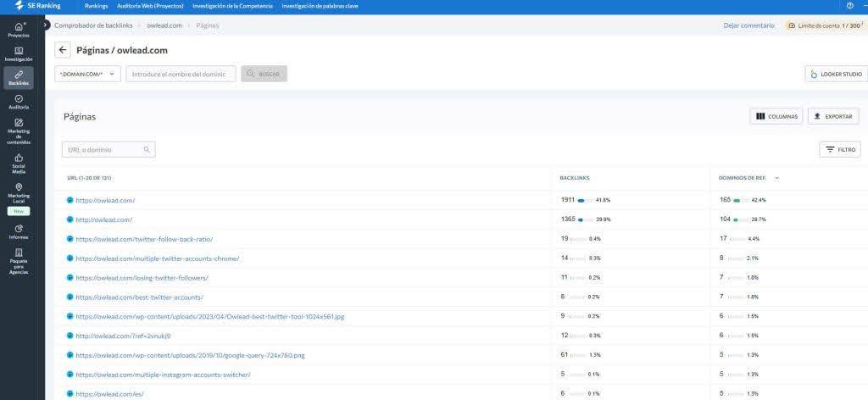Open Paquete para Agencias sidebar item
Screen dimensions: 868x400
click(19, 261)
